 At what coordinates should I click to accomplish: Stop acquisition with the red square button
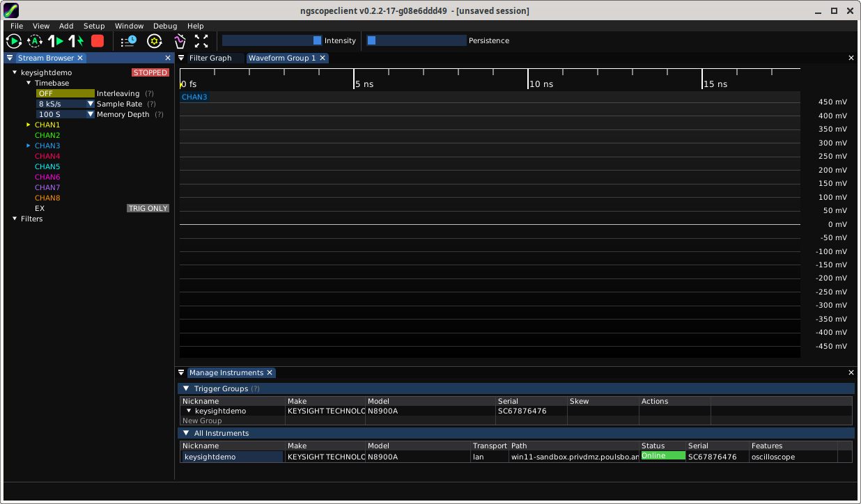[x=98, y=41]
